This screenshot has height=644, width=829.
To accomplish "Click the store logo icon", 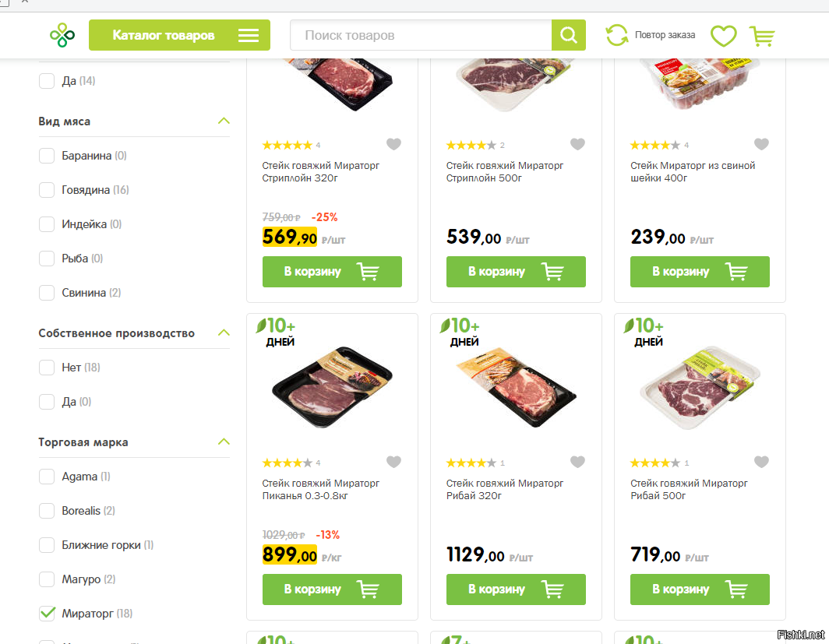I will click(62, 35).
